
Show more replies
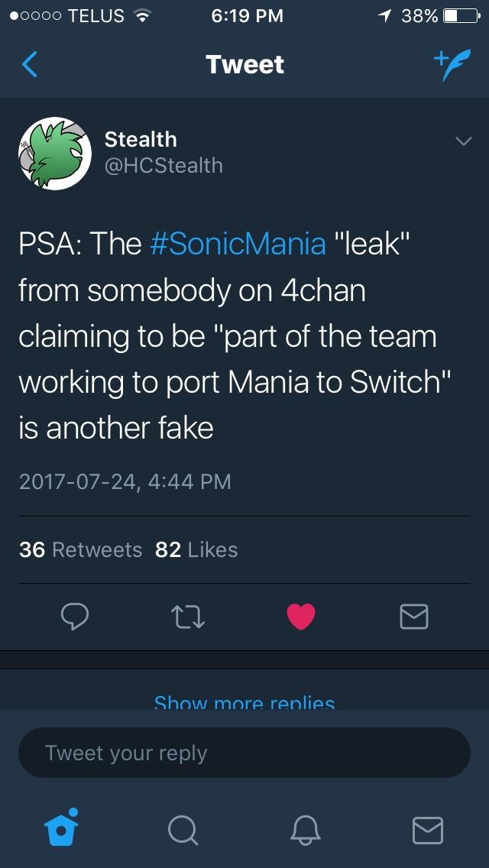point(244,702)
